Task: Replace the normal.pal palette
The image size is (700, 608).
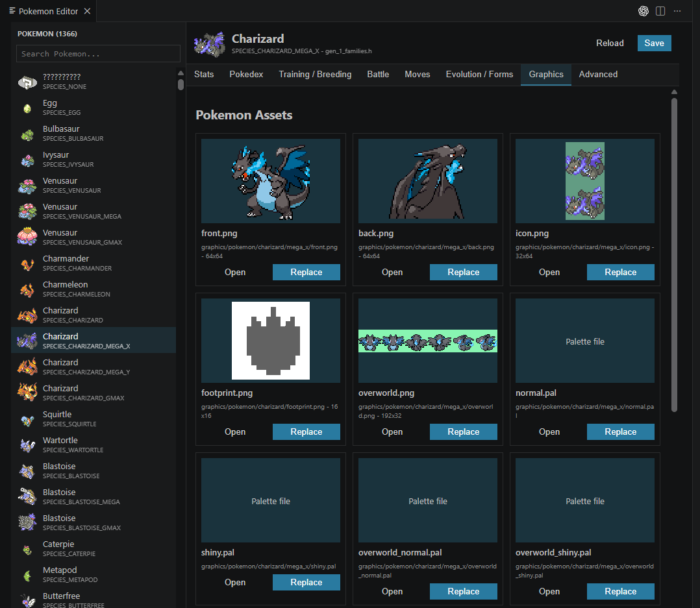Action: tap(621, 432)
